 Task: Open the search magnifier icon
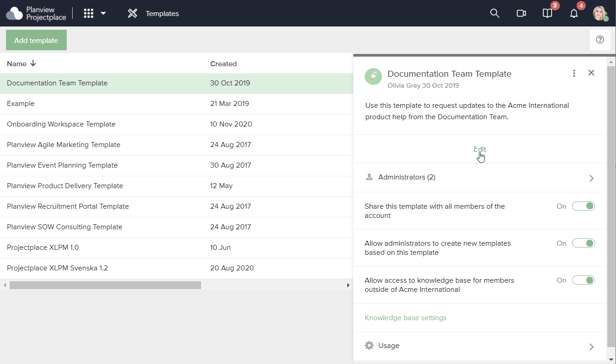494,13
